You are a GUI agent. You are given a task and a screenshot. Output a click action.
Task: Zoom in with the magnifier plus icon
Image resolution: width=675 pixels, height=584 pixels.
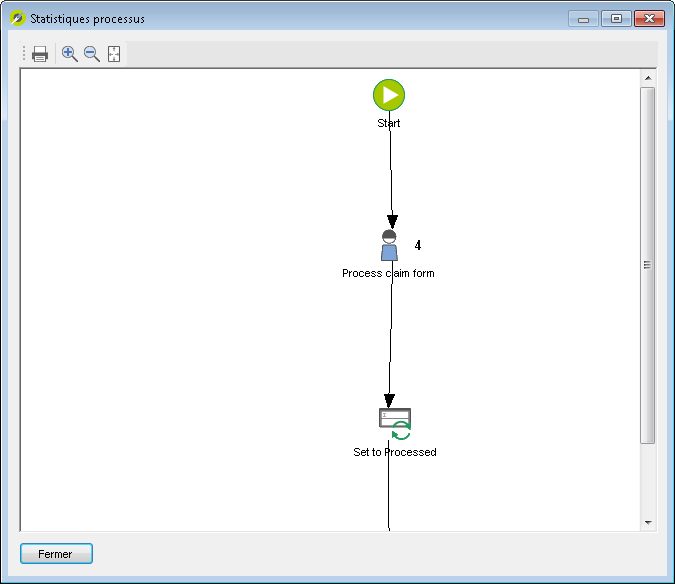tap(69, 54)
